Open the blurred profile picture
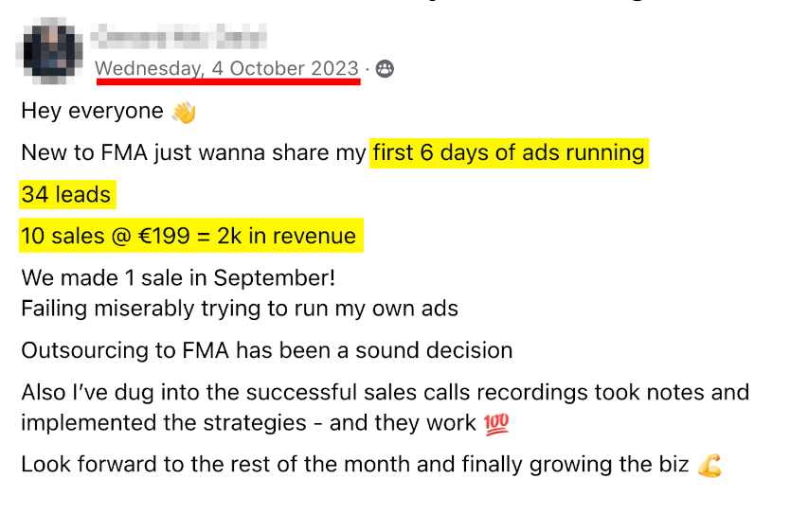Screen dimensions: 790x532 pyautogui.click(x=49, y=50)
